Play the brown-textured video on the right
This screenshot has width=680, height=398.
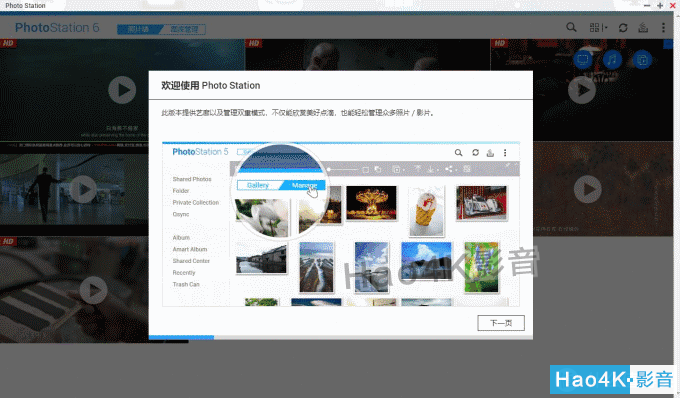point(588,189)
